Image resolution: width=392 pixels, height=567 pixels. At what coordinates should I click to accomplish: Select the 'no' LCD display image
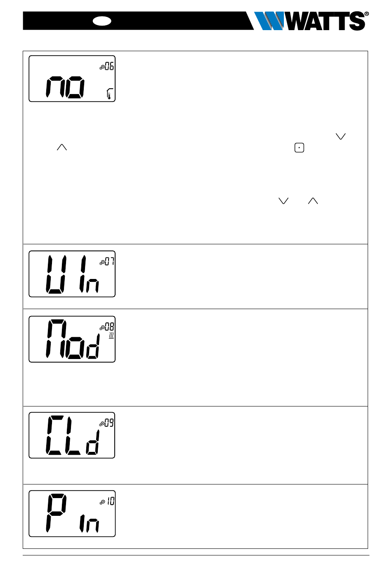[x=72, y=78]
